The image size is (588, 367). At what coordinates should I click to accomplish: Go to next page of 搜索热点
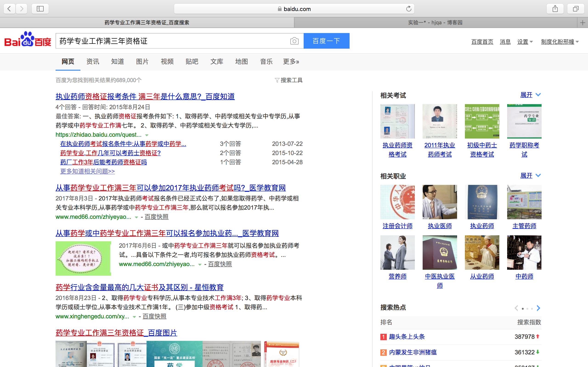click(538, 308)
